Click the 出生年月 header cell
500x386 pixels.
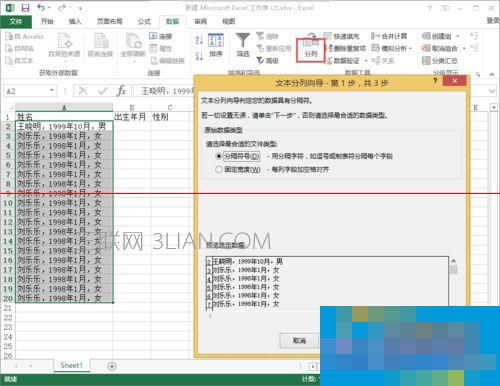pos(132,117)
